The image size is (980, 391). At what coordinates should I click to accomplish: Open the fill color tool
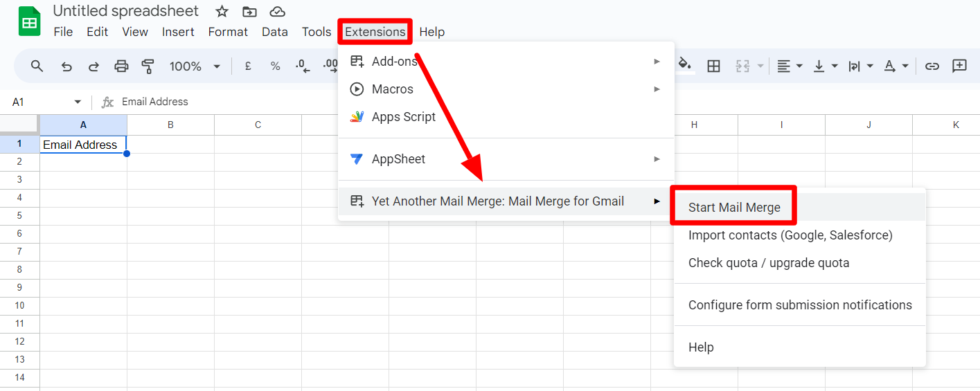pos(684,64)
